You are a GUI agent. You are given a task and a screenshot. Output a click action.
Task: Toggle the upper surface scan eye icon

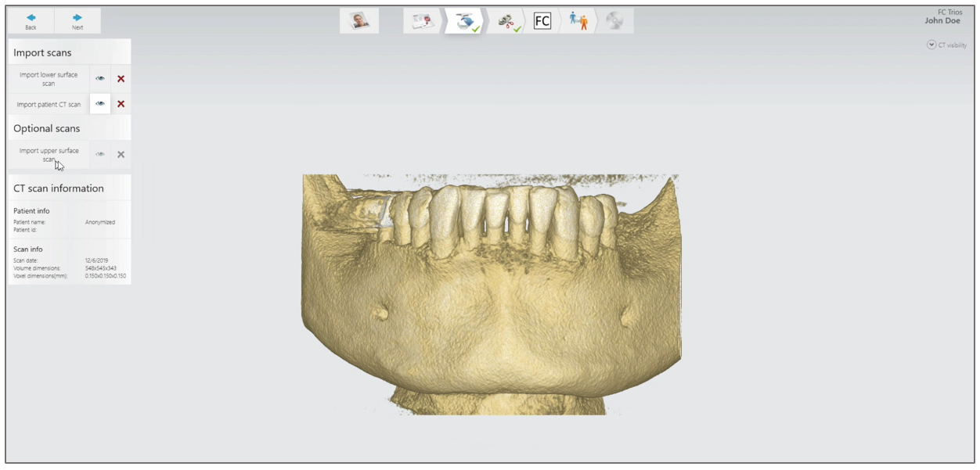99,153
